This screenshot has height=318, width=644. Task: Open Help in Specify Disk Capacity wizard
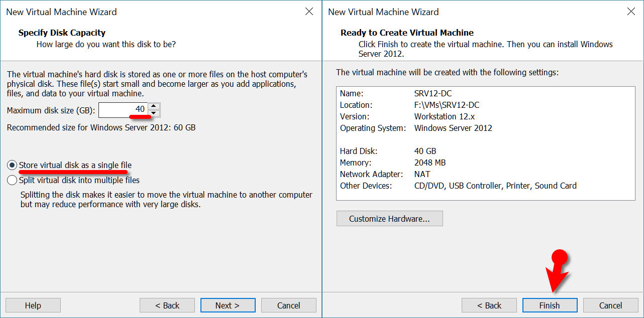click(x=33, y=305)
